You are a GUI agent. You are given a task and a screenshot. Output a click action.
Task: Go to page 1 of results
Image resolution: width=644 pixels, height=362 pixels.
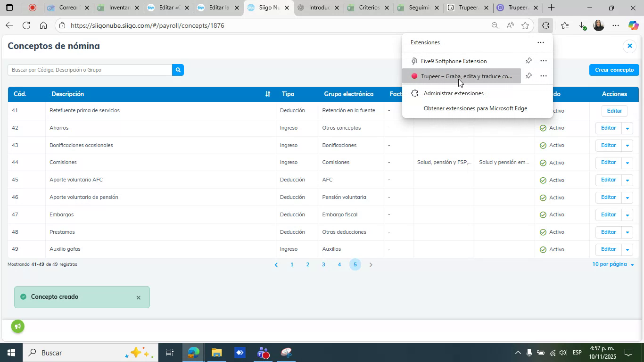pos(292,265)
